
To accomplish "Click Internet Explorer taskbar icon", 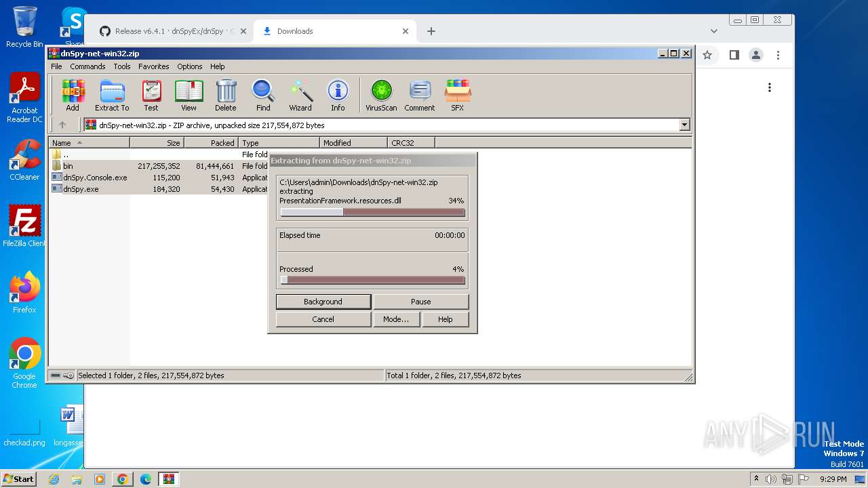I will click(x=54, y=479).
